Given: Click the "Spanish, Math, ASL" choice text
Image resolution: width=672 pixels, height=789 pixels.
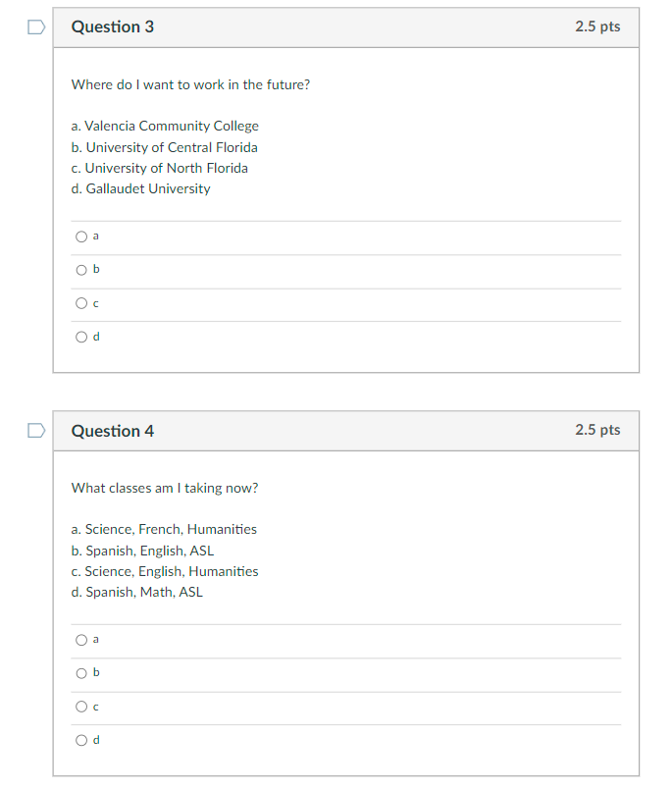Looking at the screenshot, I should click(x=143, y=592).
